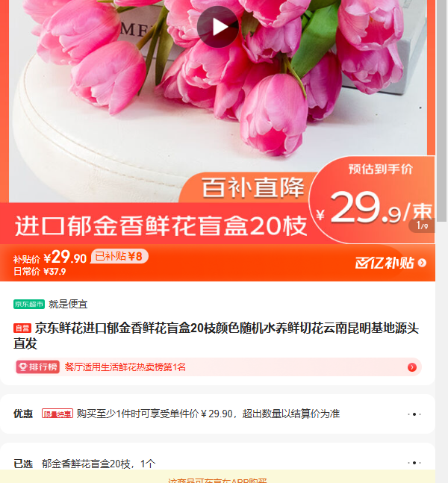Open ranking list via red arrow circle
The image size is (448, 483).
click(412, 367)
